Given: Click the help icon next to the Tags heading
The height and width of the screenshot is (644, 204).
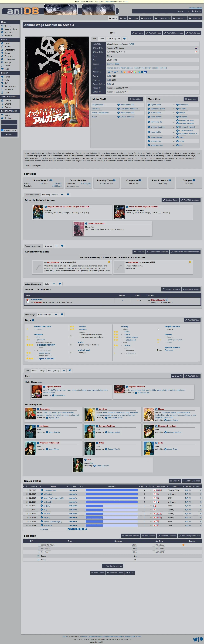Looking at the screenshot, I should click(33, 320).
